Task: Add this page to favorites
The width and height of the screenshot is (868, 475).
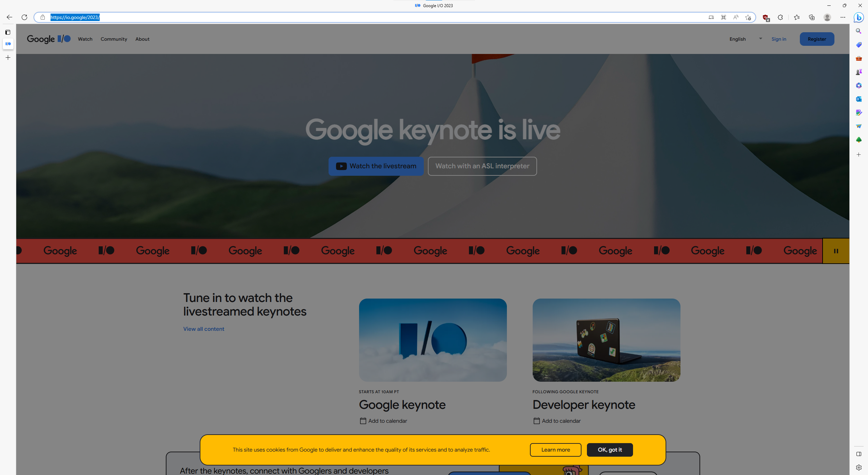Action: click(x=748, y=17)
